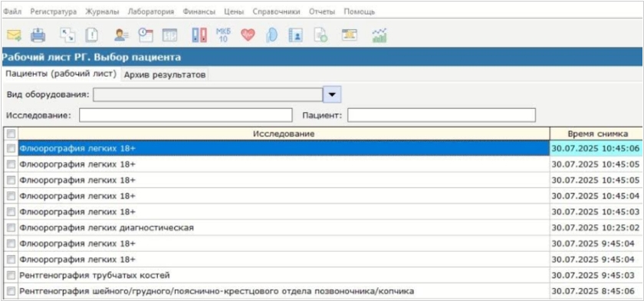Select the Рентгенография трубчатых костей row
Viewport: 644px width, 301px height.
pos(284,275)
